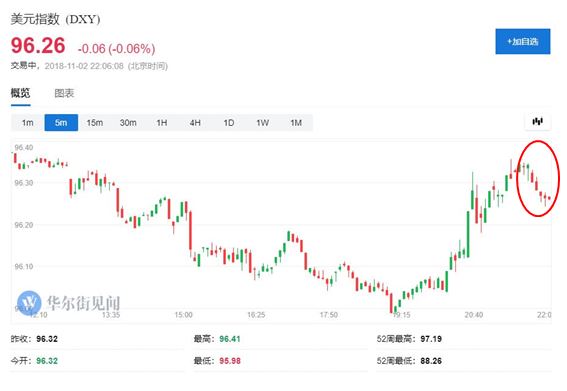Click the 96.26 current price value

tap(38, 46)
